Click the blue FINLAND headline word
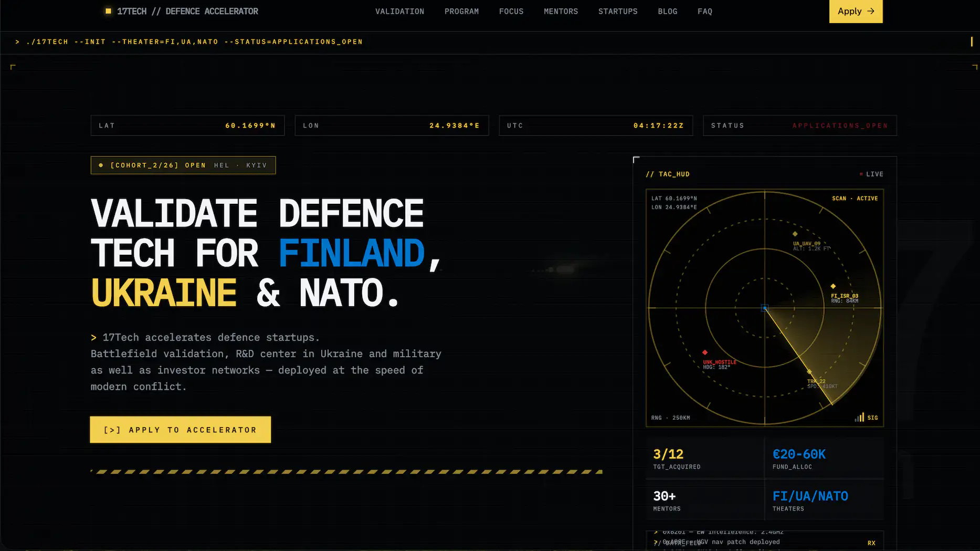 coord(351,253)
